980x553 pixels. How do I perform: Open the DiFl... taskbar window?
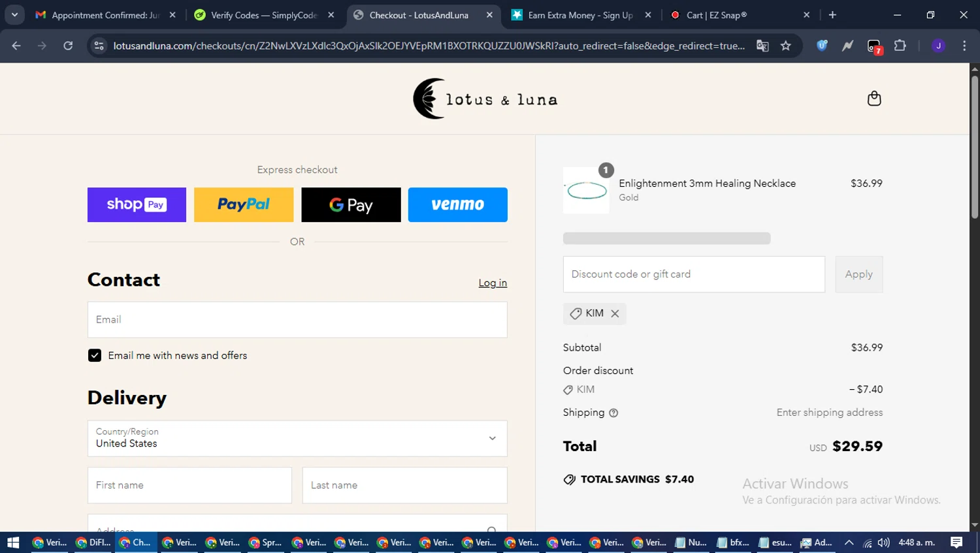tap(93, 543)
